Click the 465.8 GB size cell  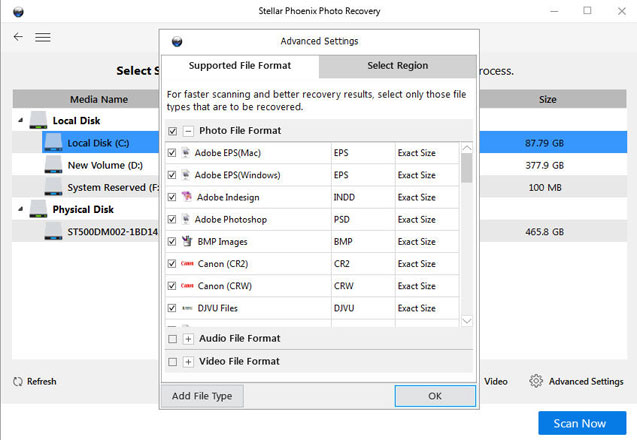[544, 232]
